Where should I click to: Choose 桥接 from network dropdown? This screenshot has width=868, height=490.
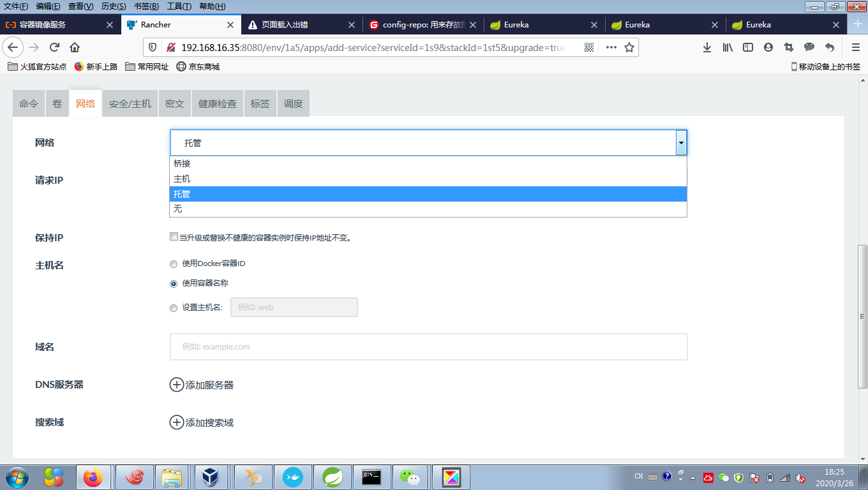click(x=428, y=163)
